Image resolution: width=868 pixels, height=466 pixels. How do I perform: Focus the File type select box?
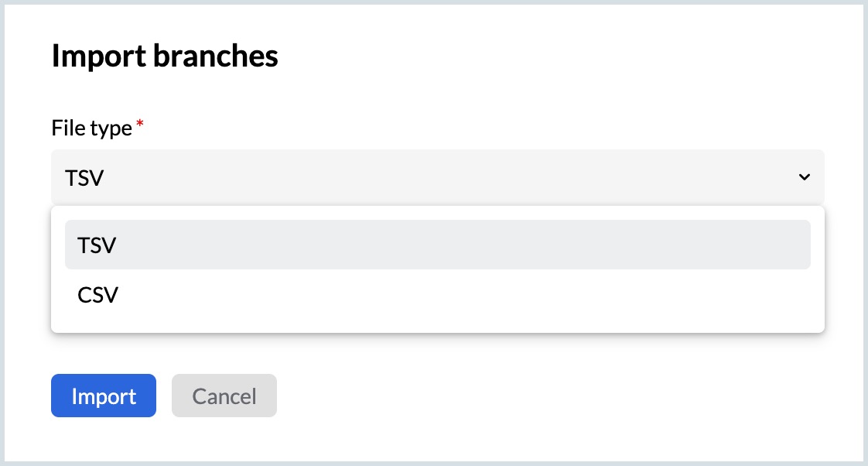pos(437,177)
